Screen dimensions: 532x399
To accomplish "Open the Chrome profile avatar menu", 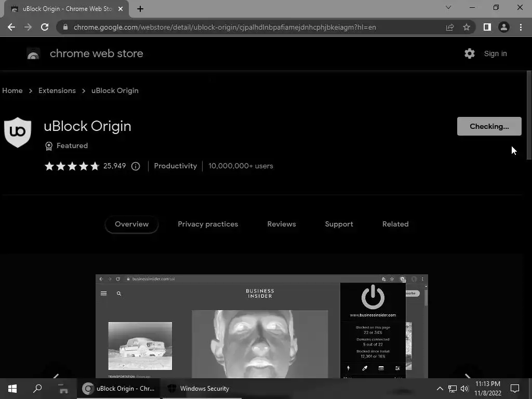I will point(504,27).
